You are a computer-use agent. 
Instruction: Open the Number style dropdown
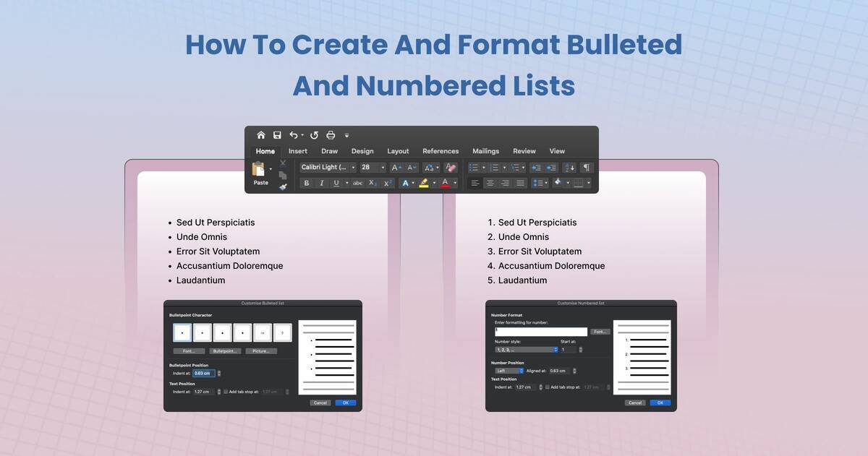(526, 350)
